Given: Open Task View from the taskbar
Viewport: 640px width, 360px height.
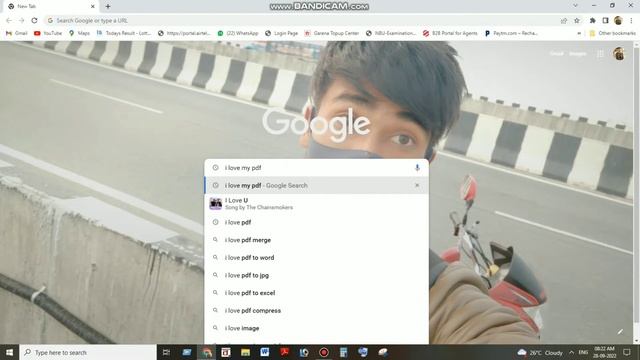Looking at the screenshot, I should tap(166, 352).
